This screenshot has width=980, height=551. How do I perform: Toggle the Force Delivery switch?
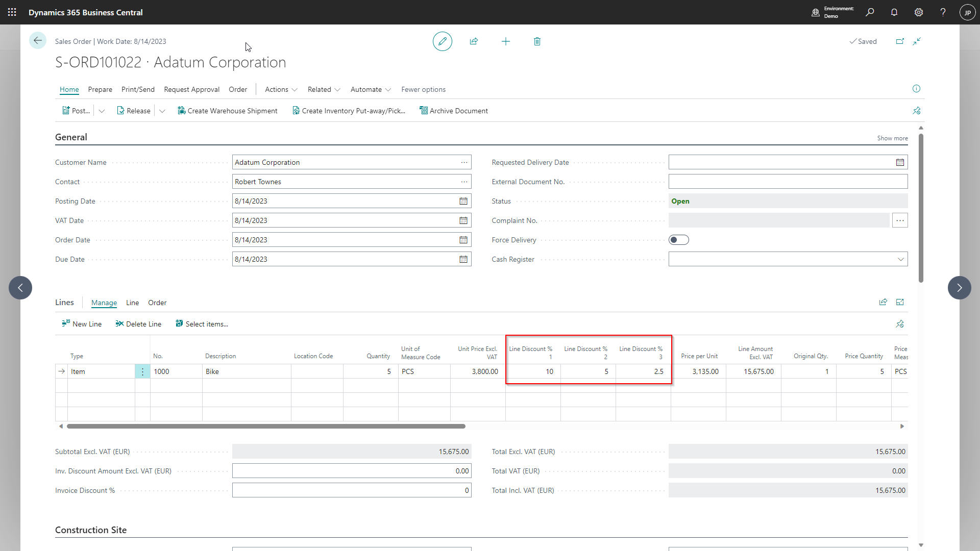(x=678, y=239)
